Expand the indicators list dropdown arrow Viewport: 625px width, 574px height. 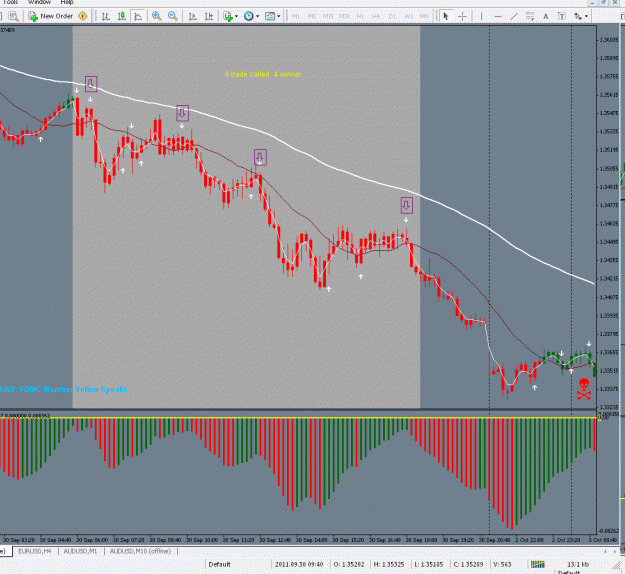tap(236, 16)
